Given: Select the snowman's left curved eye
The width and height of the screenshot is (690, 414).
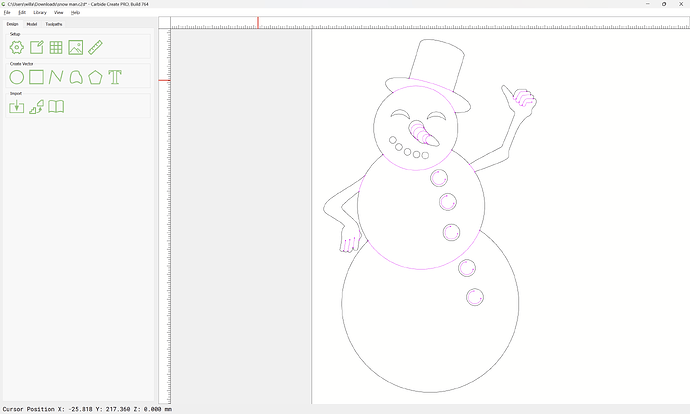Looking at the screenshot, I should pos(400,114).
